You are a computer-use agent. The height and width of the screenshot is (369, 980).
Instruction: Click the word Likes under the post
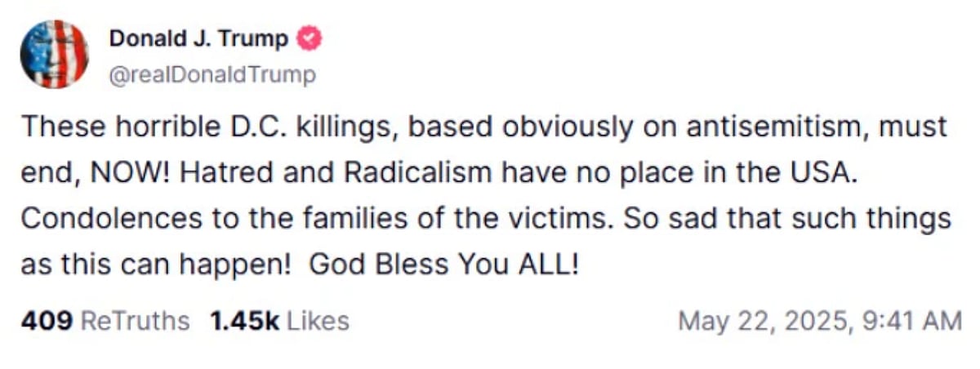(319, 322)
